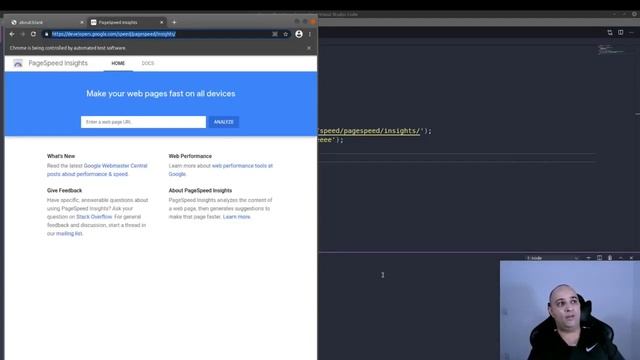Click the ANALYZE button
Viewport: 640px width, 360px height.
tap(224, 122)
